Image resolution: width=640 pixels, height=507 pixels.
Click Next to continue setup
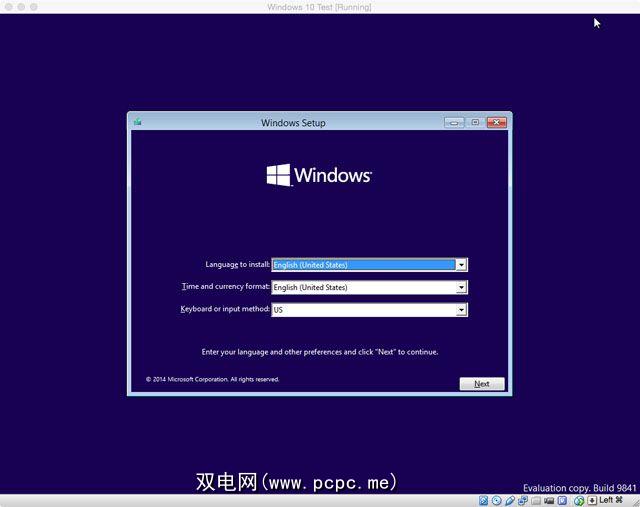point(482,384)
